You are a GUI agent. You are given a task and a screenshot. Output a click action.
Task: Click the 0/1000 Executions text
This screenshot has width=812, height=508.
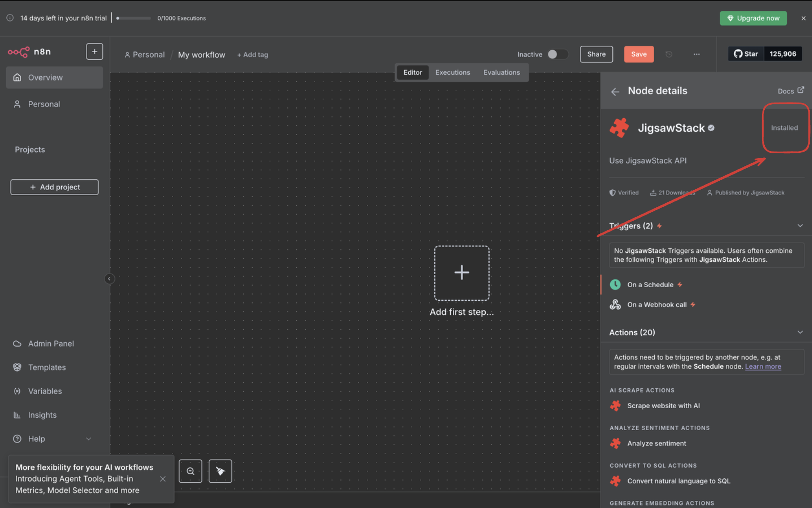(182, 18)
